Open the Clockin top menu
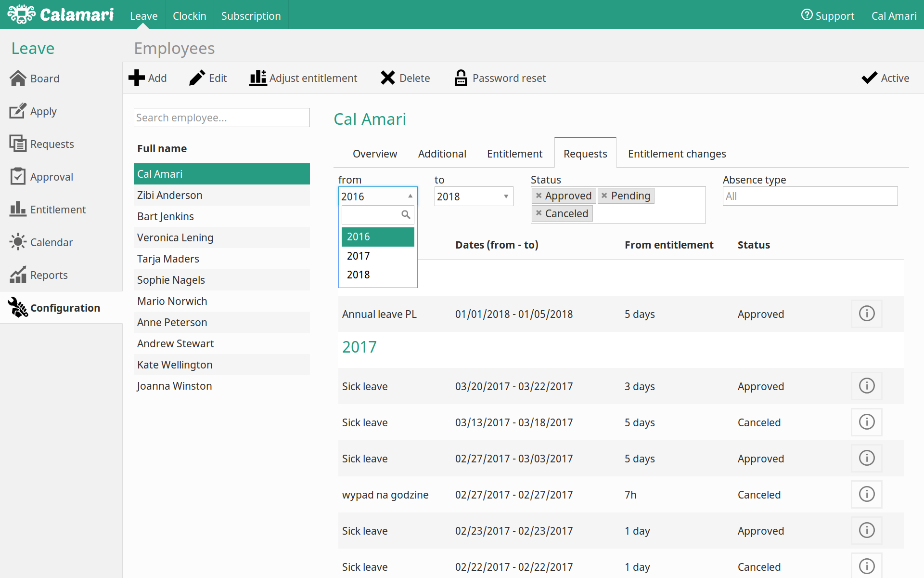 click(x=189, y=16)
